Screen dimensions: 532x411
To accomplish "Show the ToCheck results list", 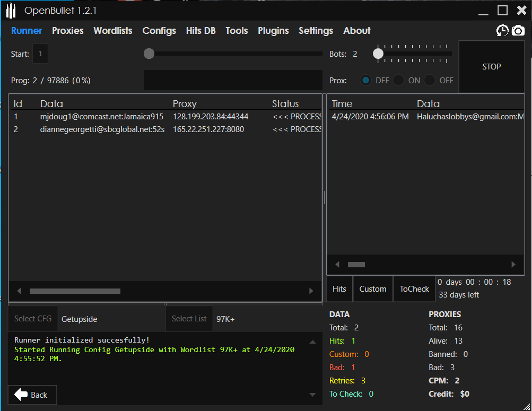I will pos(414,289).
